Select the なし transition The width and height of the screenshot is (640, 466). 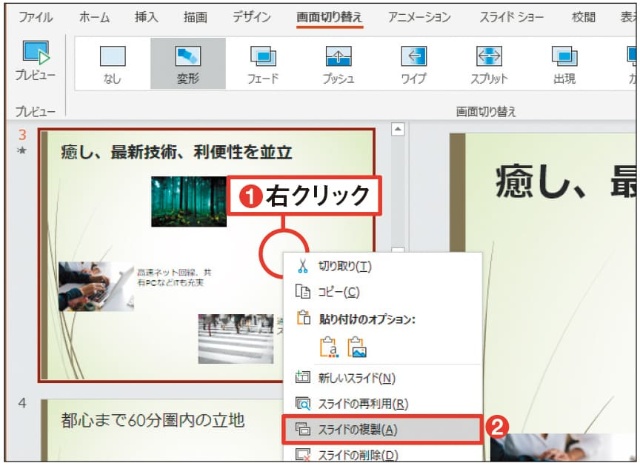[113, 64]
